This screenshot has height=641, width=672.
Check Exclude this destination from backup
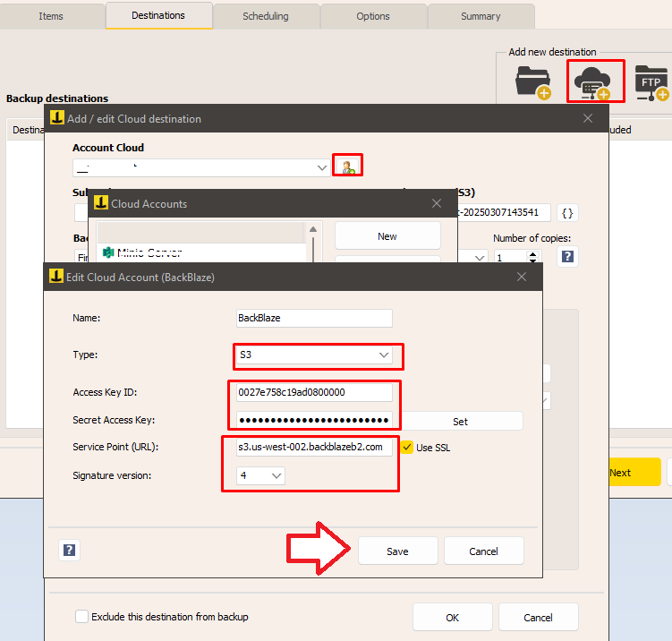click(81, 617)
